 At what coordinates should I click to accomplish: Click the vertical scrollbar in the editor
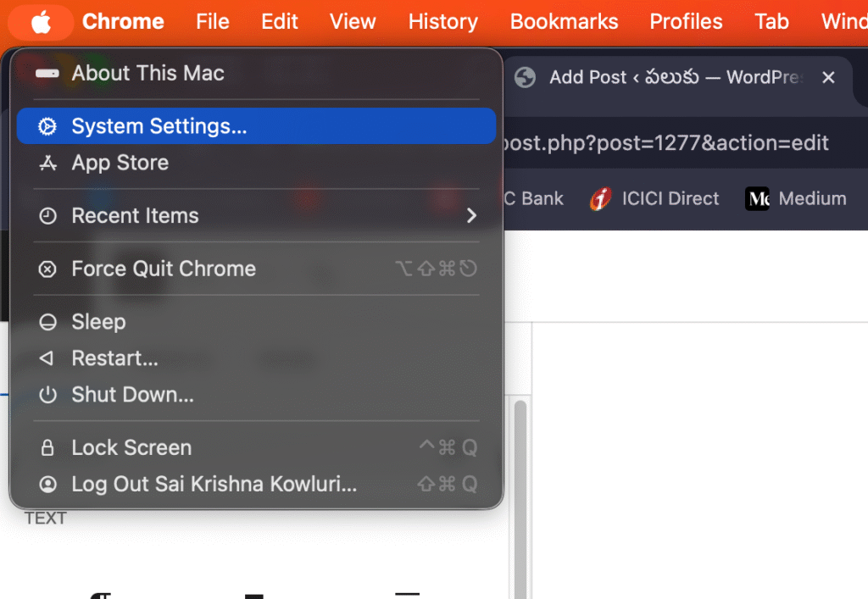pyautogui.click(x=520, y=498)
